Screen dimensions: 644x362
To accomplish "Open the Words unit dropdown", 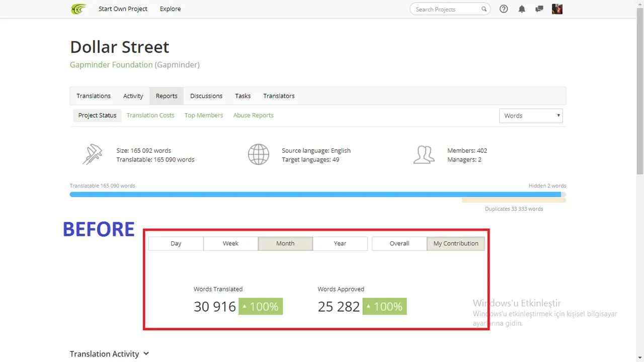I will (531, 116).
